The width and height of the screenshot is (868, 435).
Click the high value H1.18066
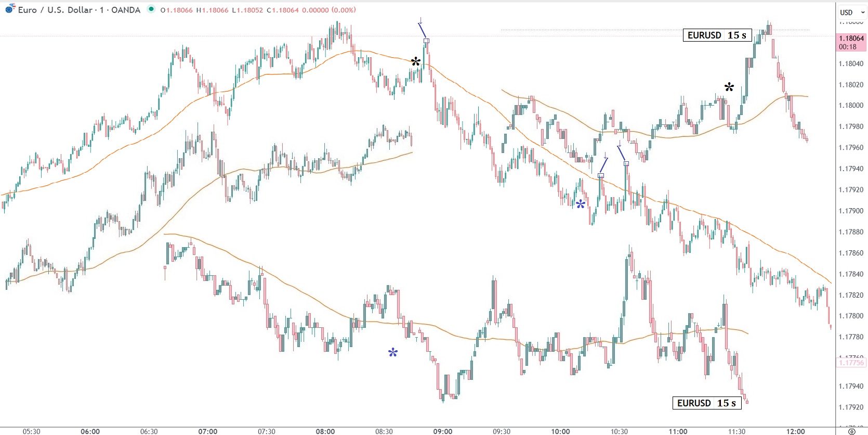[x=213, y=10]
